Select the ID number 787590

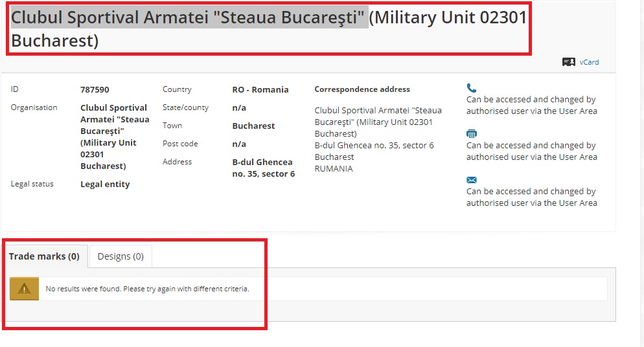[x=95, y=89]
